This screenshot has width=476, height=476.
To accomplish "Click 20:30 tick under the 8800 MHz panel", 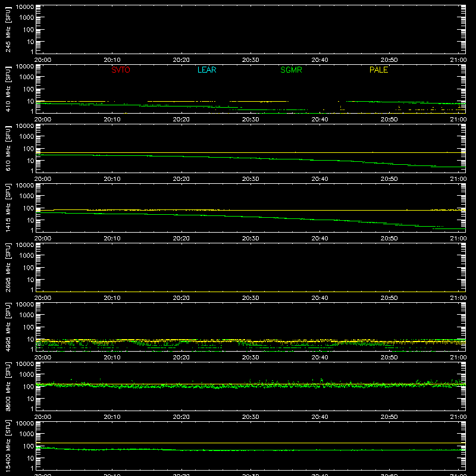I will pos(250,417).
